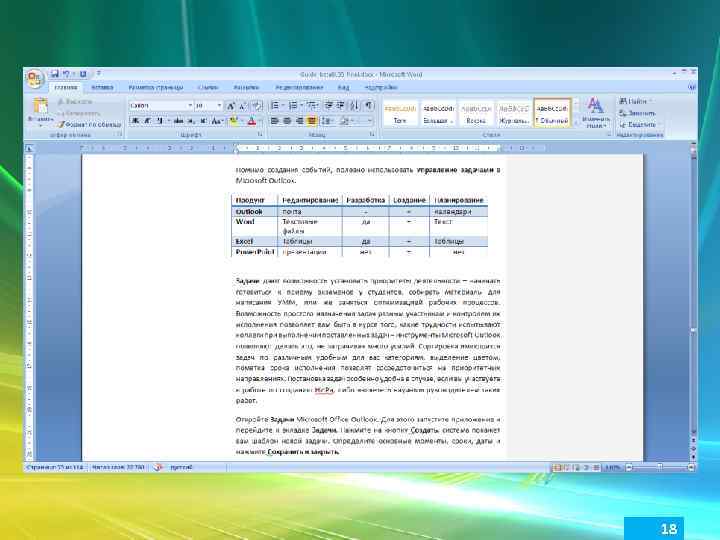Open the References ribbon tab
The height and width of the screenshot is (540, 720).
(x=208, y=87)
